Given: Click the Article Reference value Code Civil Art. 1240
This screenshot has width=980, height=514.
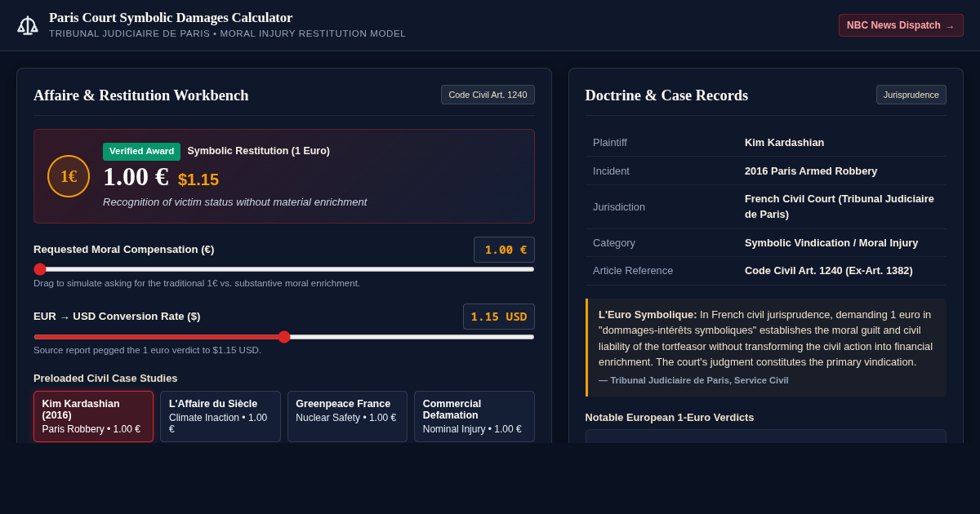Looking at the screenshot, I should pyautogui.click(x=829, y=270).
